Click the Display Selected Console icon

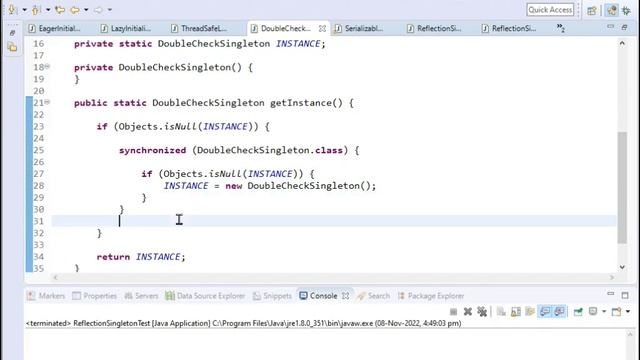[593, 312]
